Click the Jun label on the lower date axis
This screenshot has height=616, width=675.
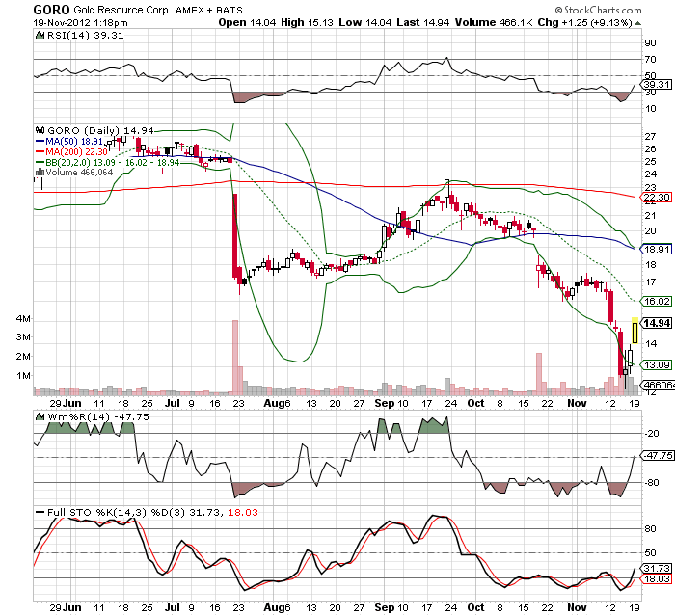(x=72, y=607)
